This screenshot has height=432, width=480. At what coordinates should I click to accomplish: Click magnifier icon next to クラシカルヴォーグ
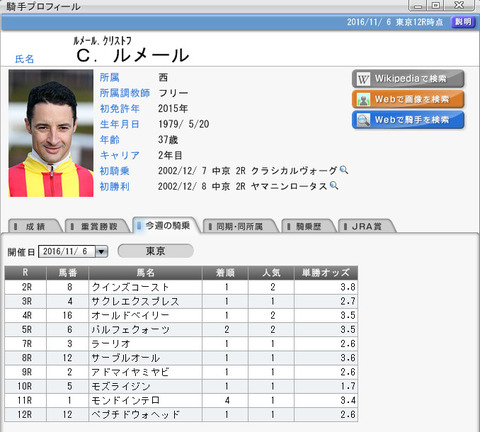(x=344, y=170)
